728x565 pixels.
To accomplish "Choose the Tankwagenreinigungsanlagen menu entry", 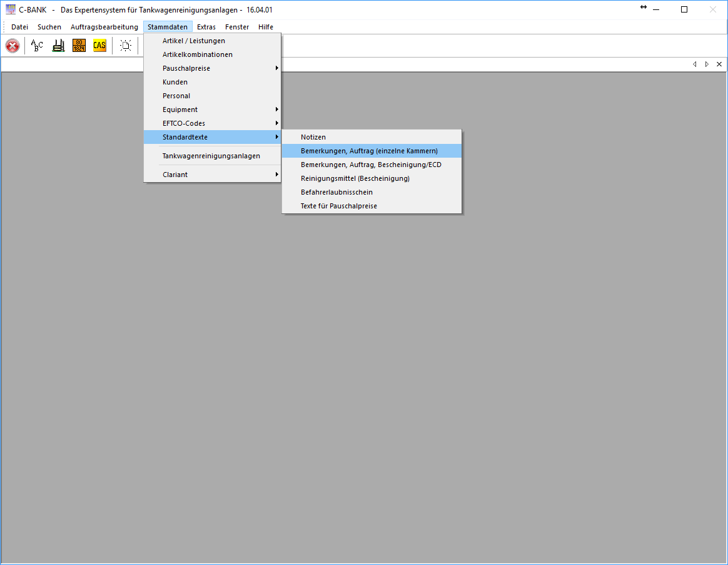I will [x=211, y=156].
